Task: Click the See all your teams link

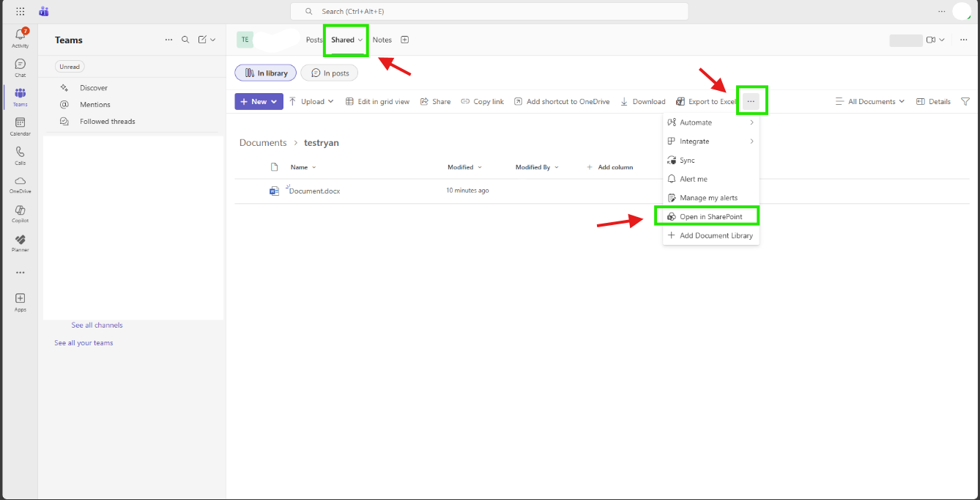Action: [83, 342]
